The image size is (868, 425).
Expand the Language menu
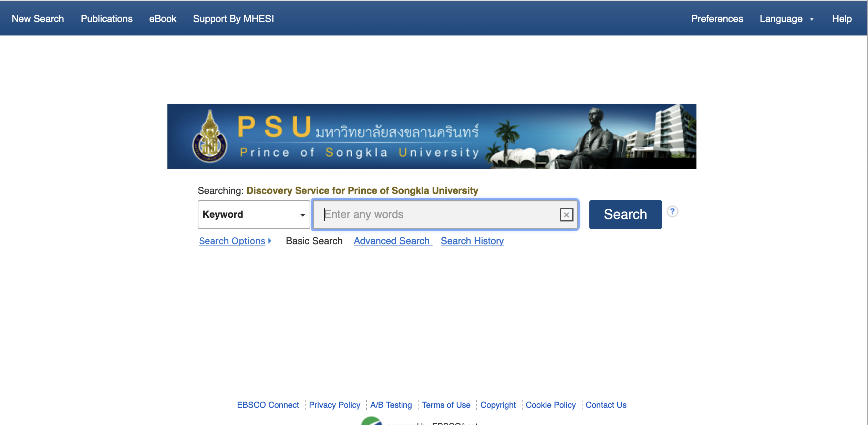[786, 19]
